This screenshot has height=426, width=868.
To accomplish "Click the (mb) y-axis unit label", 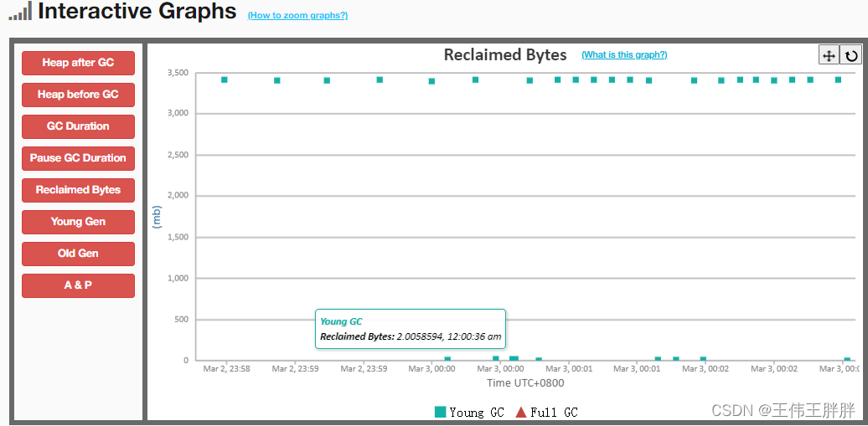I will pyautogui.click(x=157, y=217).
